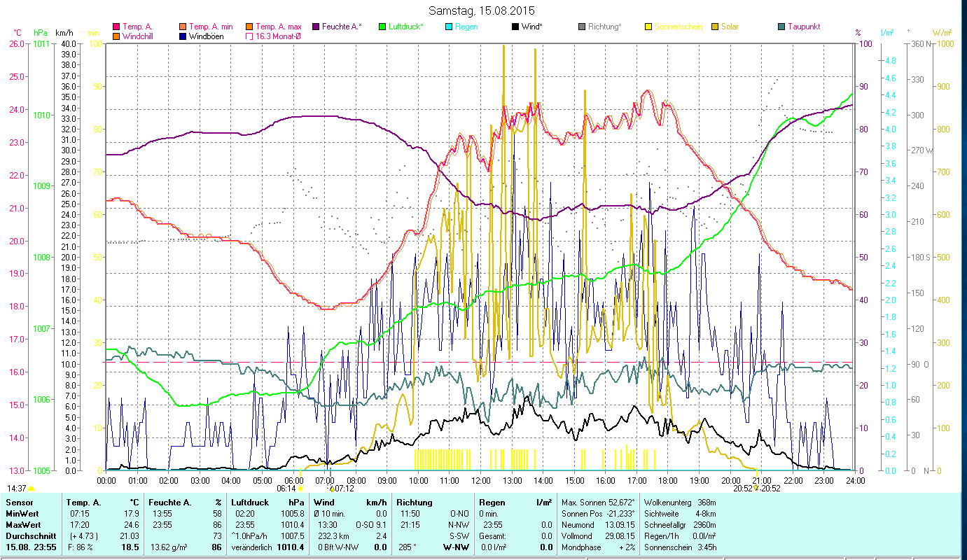967x560 pixels.
Task: Click the maximum temperature value 24.6
Action: (x=133, y=525)
